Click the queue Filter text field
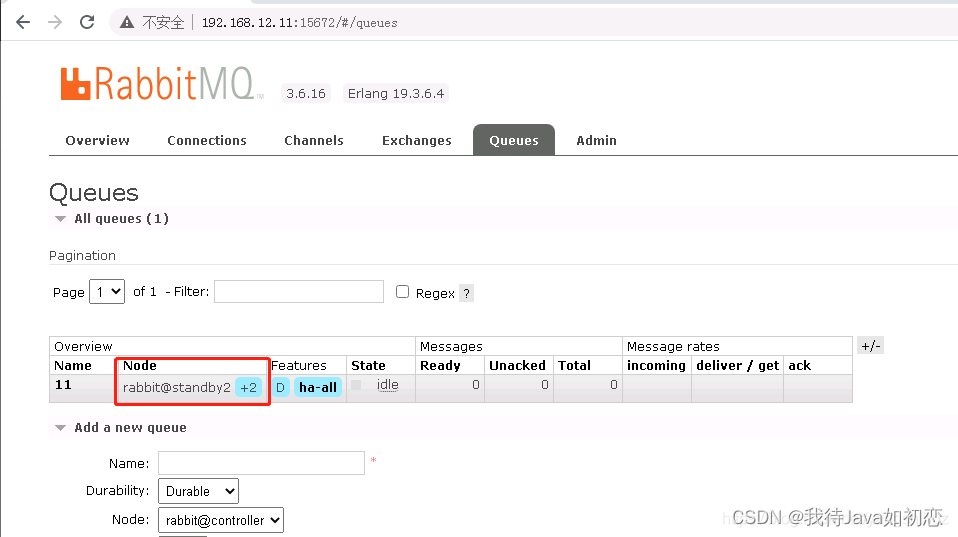 (299, 291)
